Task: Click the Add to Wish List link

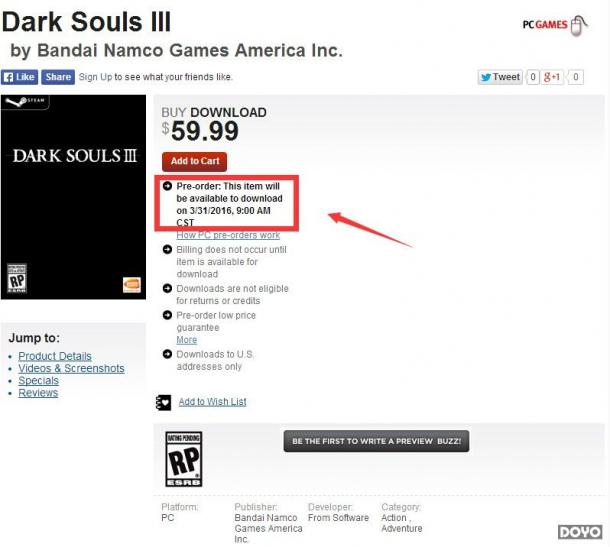Action: coord(212,402)
